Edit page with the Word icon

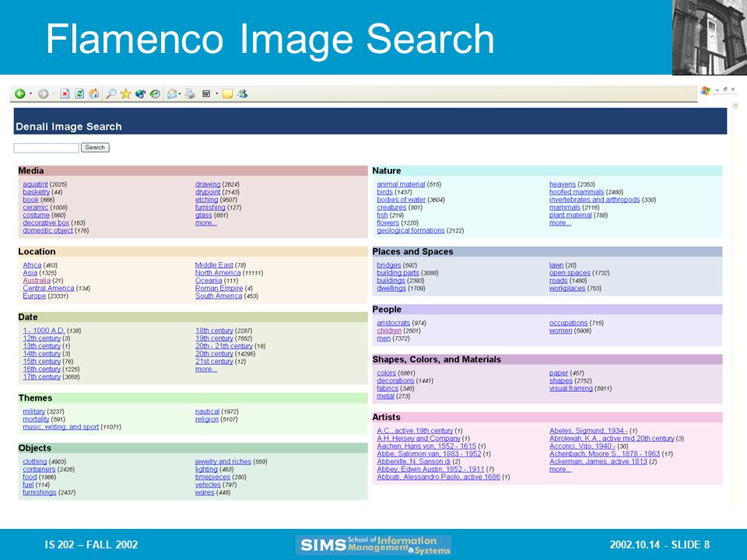pos(206,94)
